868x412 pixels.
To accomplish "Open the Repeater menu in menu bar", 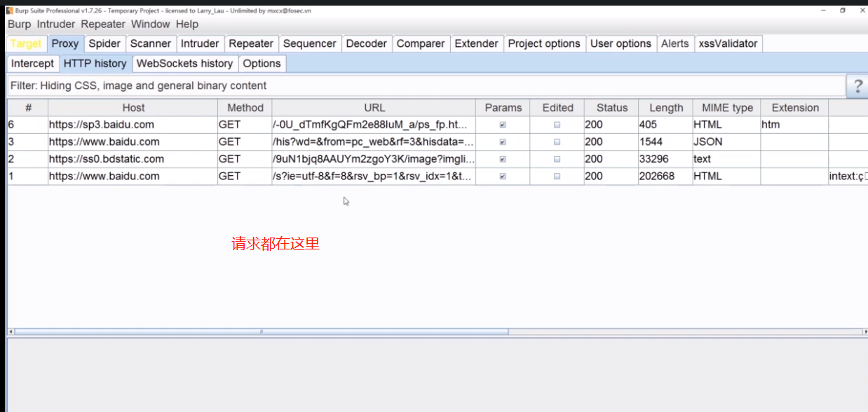I will (103, 25).
